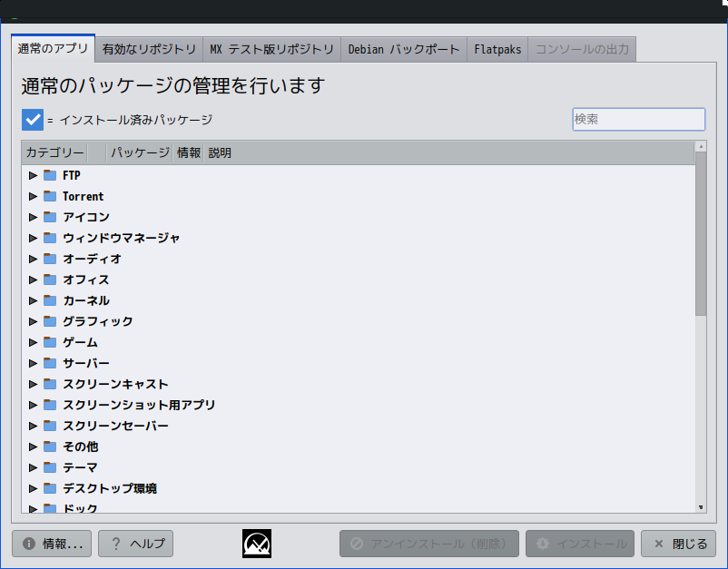Click the カーネル folder icon
728x569 pixels.
point(50,300)
